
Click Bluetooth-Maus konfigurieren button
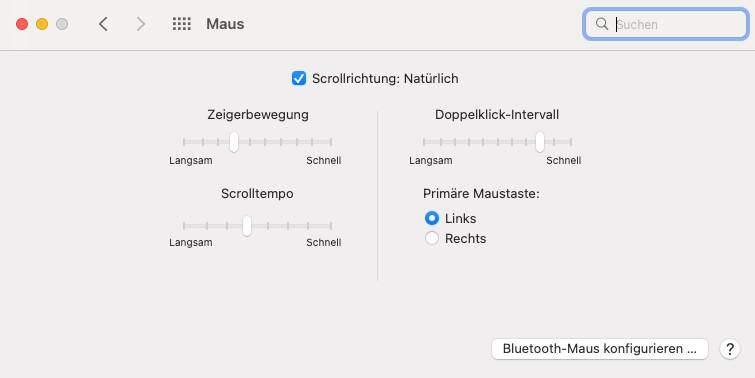point(600,349)
